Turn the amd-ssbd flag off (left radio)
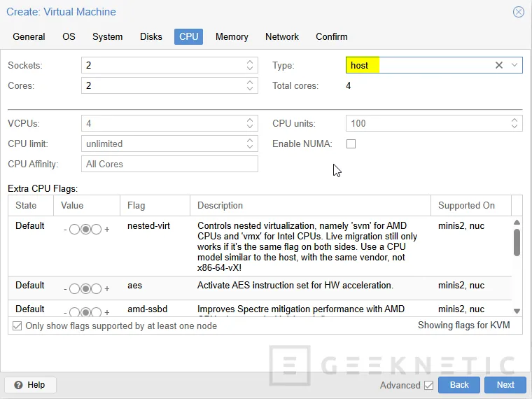This screenshot has width=532, height=399. coord(74,312)
